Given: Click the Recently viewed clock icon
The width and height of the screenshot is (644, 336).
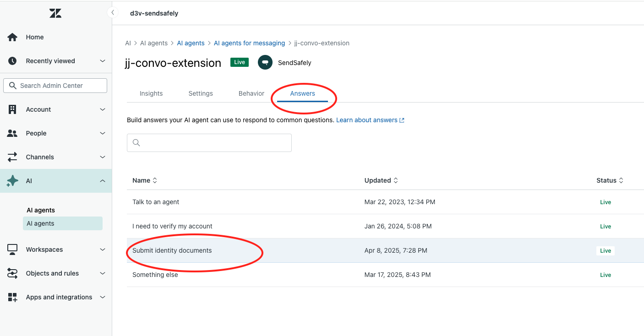Looking at the screenshot, I should [12, 61].
